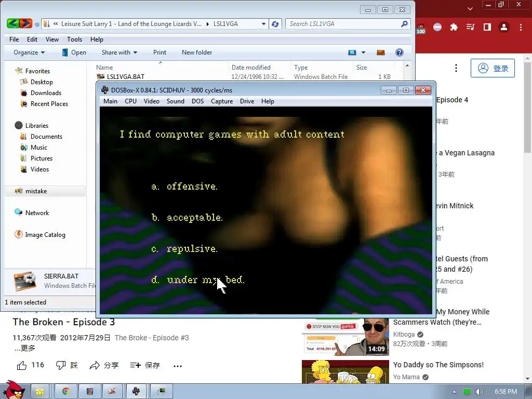Open the Yo Daddy Simpsons video thumbnail

coord(345,372)
